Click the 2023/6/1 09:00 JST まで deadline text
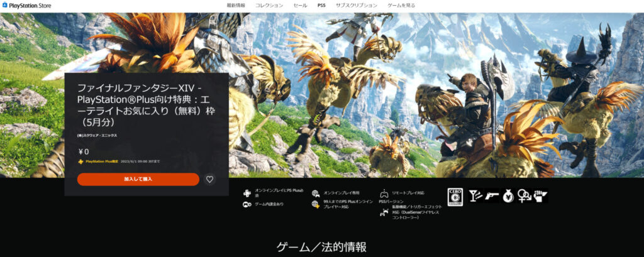The width and height of the screenshot is (644, 257). (x=140, y=161)
